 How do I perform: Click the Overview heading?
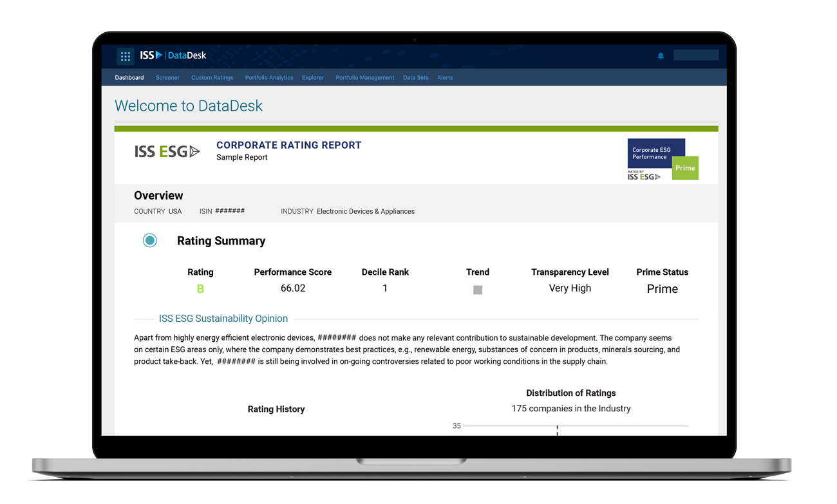pyautogui.click(x=158, y=196)
